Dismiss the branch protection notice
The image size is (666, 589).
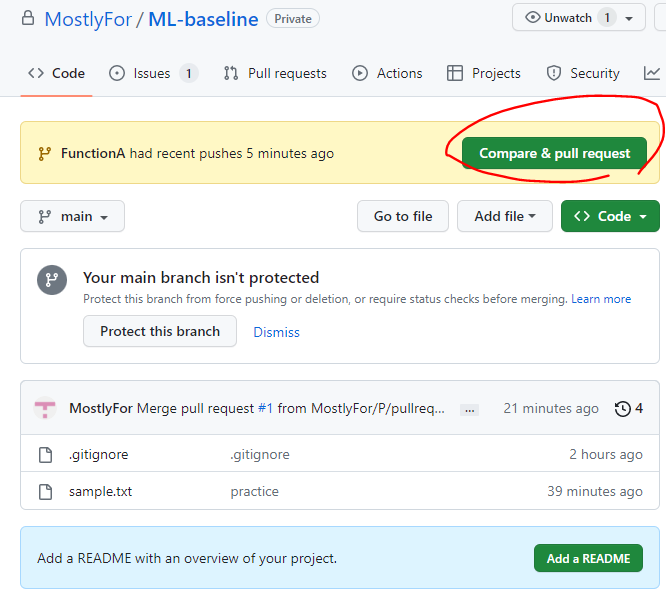pos(277,332)
